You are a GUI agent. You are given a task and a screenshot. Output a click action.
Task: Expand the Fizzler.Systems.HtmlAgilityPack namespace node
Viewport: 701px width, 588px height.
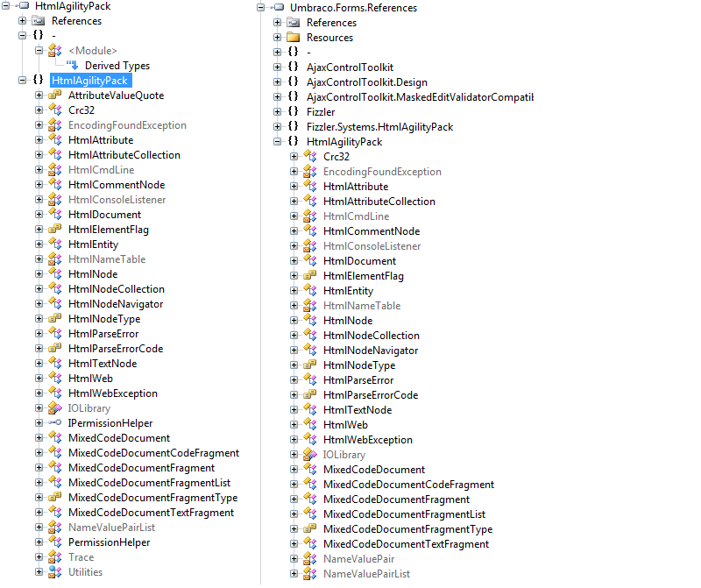point(277,126)
